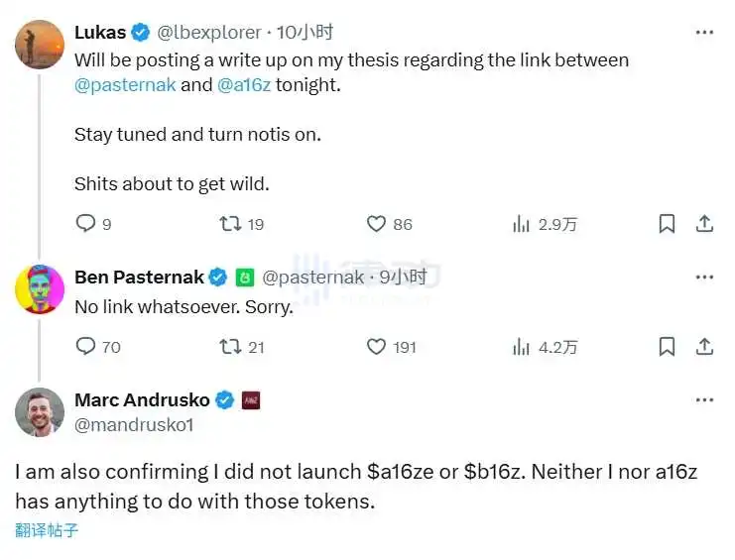Screen dimensions: 735x560
Task: Reply to Ben Pasternak's tweet
Action: 86,346
